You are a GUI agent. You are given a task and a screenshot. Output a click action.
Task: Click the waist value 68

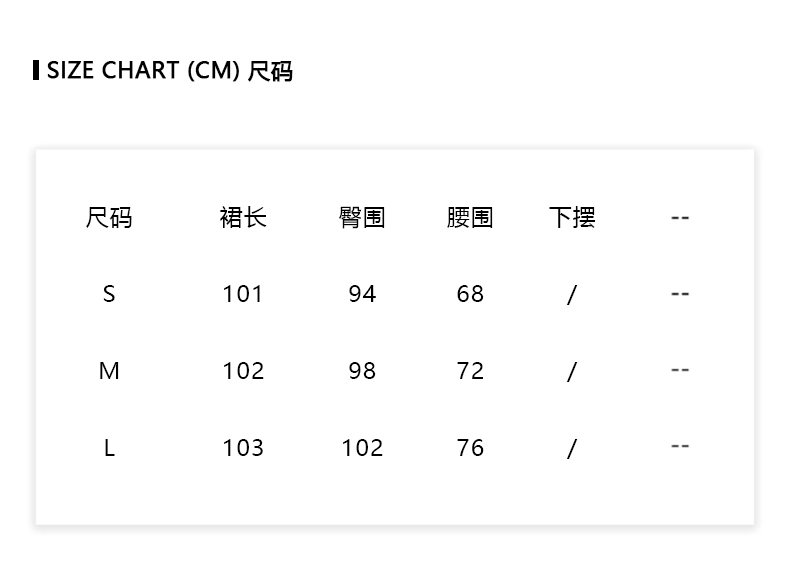pyautogui.click(x=470, y=294)
